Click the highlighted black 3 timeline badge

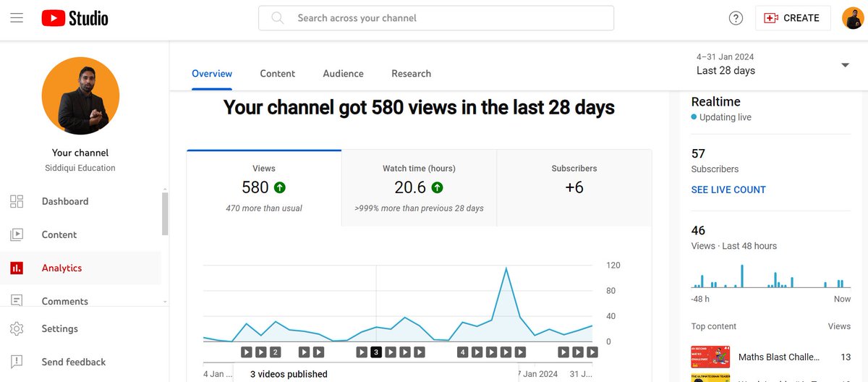(x=375, y=352)
